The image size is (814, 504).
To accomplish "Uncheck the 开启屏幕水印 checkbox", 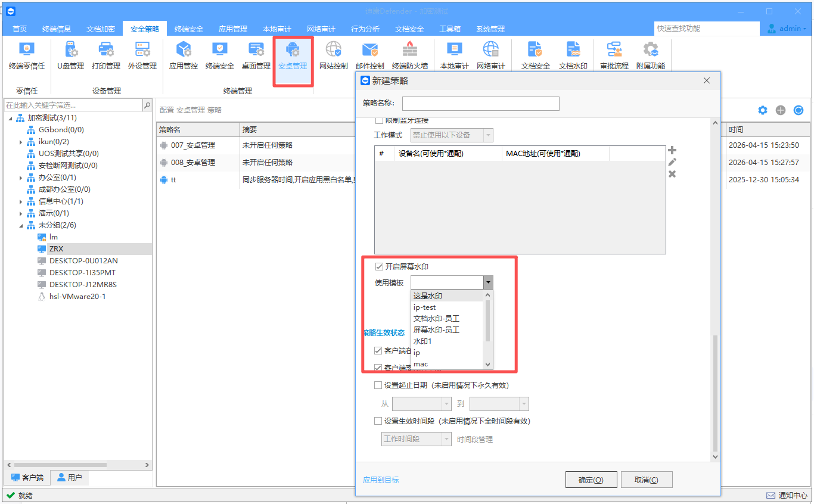I will [378, 266].
